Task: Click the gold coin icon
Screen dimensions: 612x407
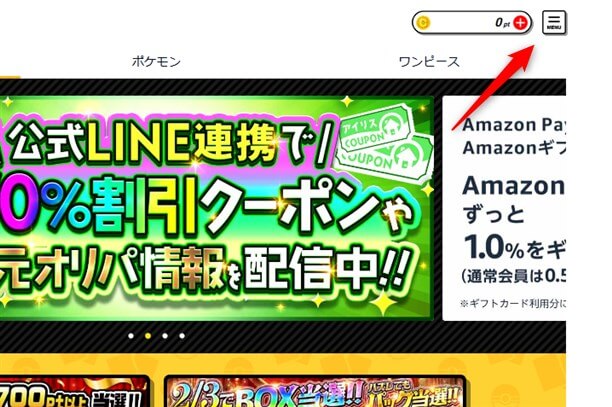Action: pos(423,23)
